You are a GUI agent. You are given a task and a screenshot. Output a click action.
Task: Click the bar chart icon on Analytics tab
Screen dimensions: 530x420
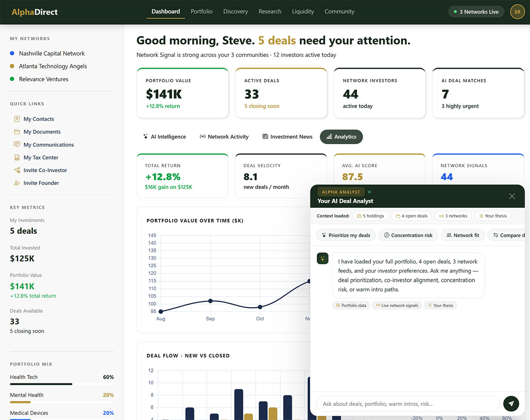[329, 137]
